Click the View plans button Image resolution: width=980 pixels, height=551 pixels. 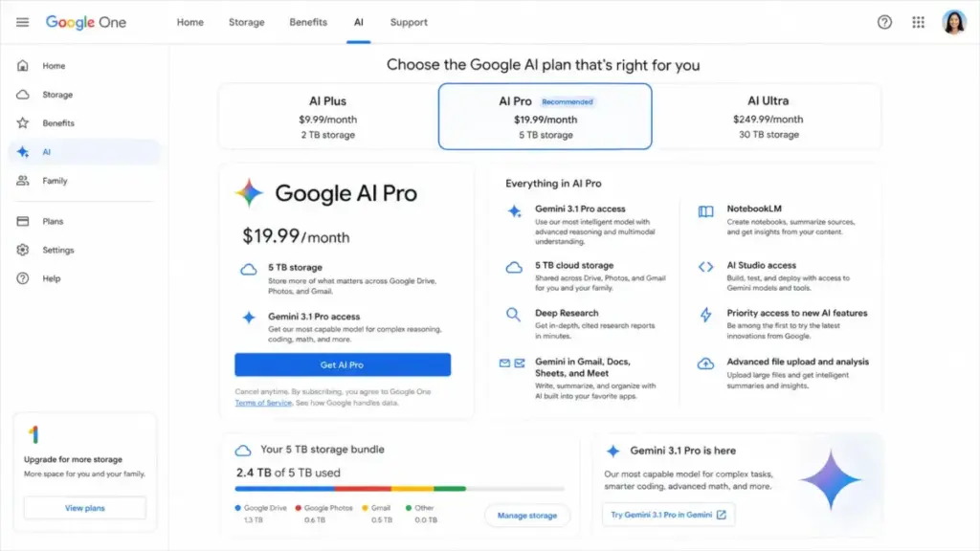pyautogui.click(x=85, y=508)
